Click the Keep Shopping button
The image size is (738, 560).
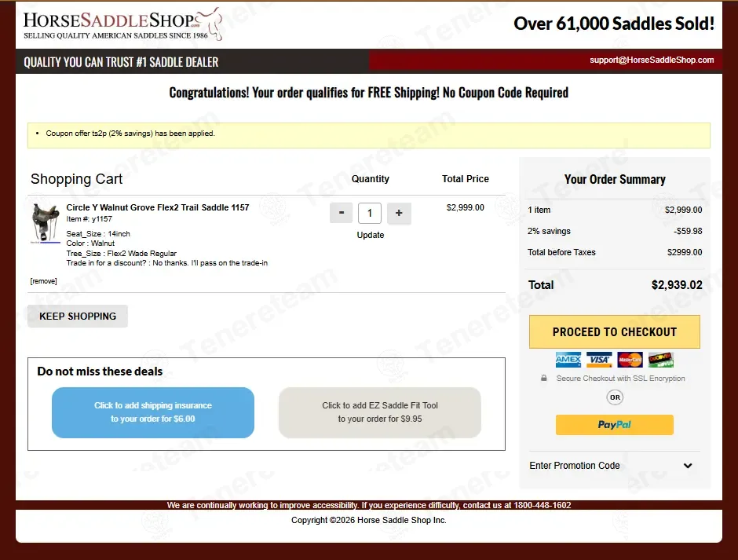point(78,316)
